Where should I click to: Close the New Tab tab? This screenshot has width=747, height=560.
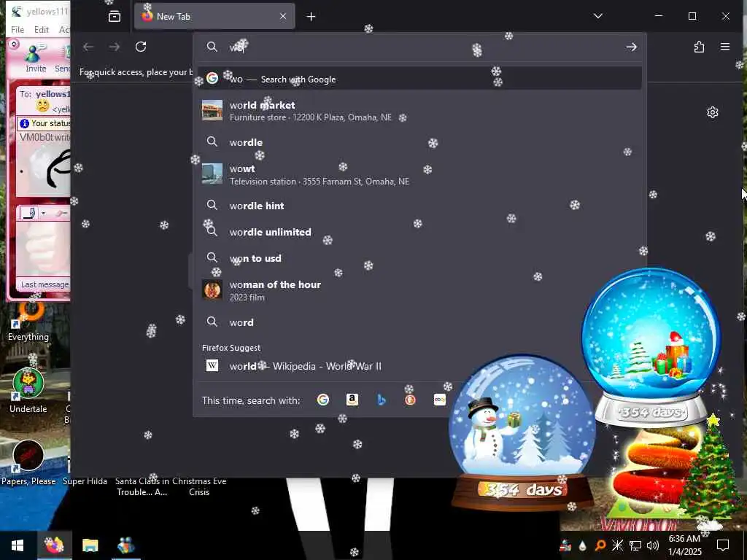point(283,16)
